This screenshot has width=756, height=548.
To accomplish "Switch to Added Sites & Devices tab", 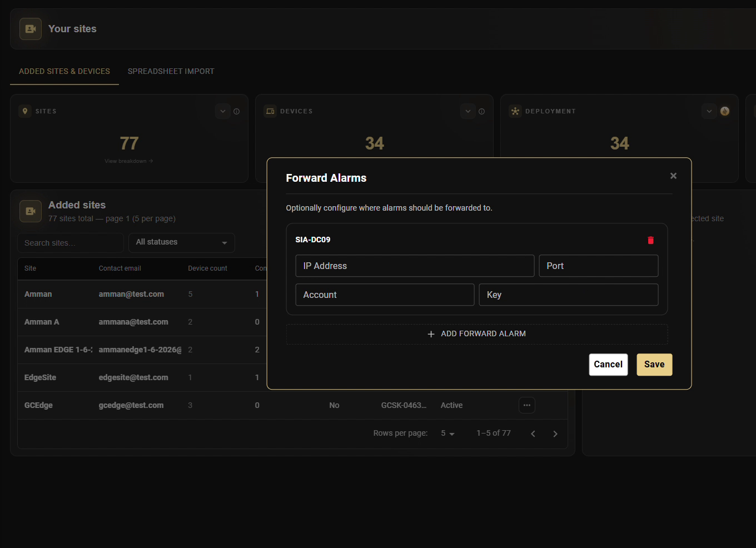I will (x=64, y=71).
